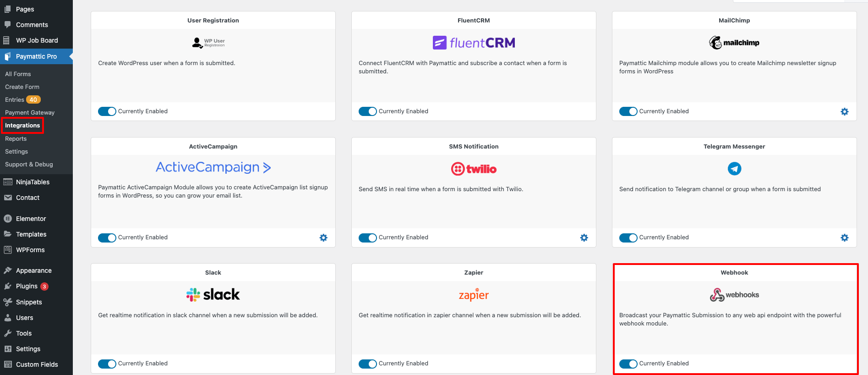Click the Templates folder icon

pos(8,234)
